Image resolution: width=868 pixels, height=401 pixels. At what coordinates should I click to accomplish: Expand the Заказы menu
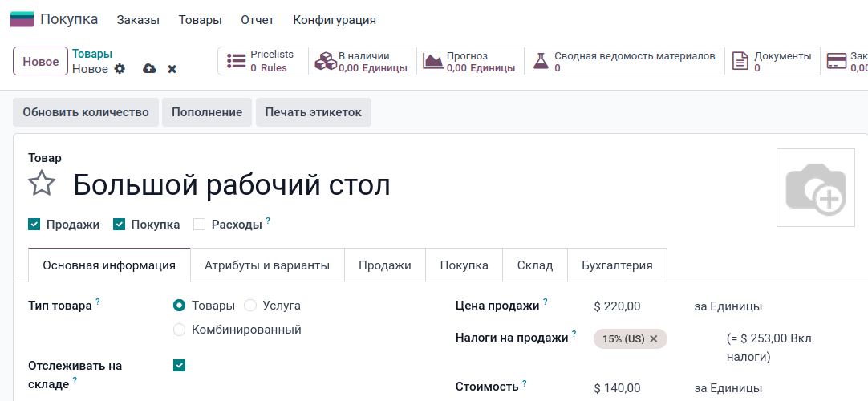[x=138, y=20]
